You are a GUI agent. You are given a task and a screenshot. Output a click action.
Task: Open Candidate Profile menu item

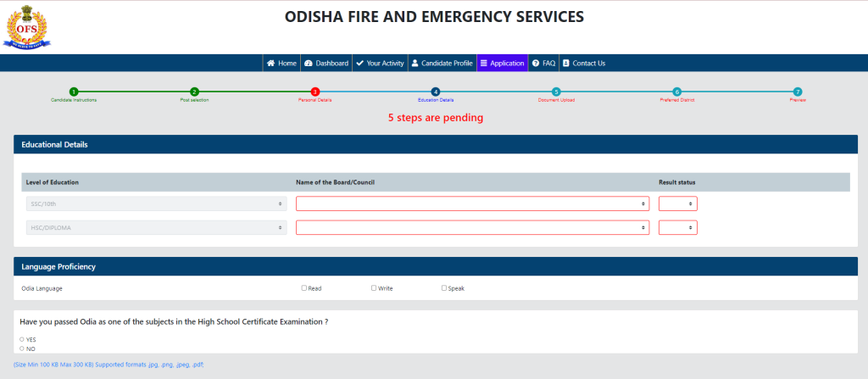click(x=442, y=63)
